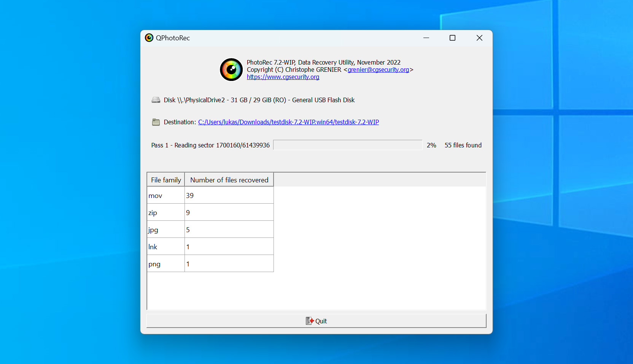
Task: Select the mov file family cell
Action: click(166, 195)
